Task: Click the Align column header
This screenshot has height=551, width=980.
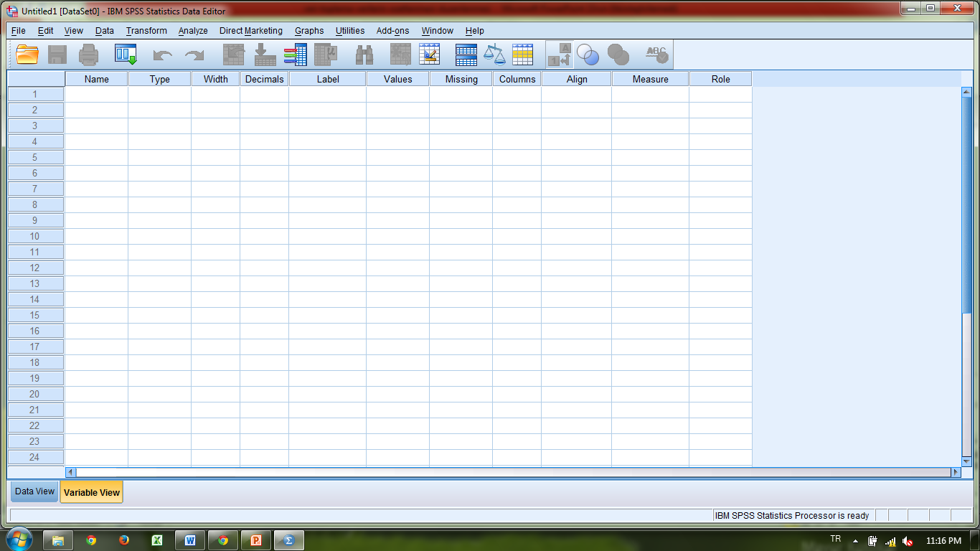Action: pos(577,79)
